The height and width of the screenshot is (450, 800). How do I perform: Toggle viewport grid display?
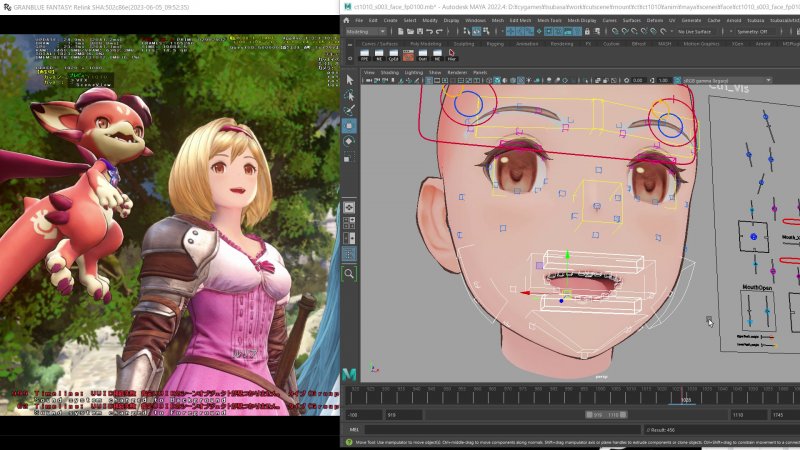(x=429, y=81)
